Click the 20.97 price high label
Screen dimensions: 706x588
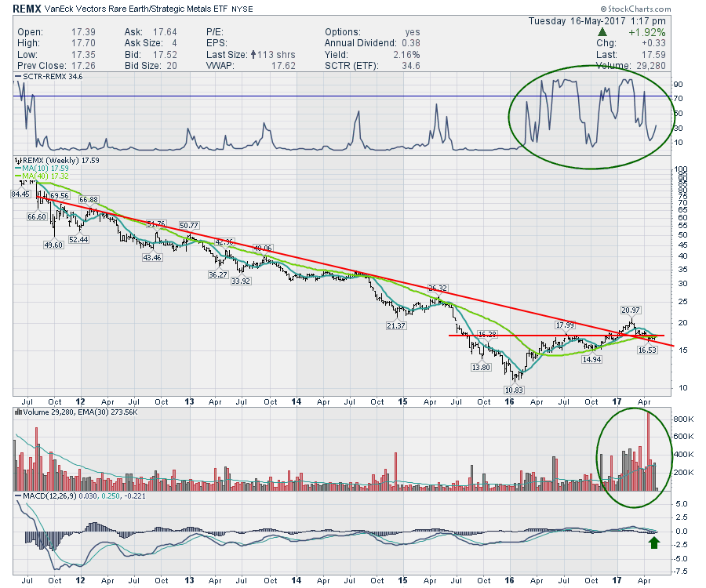point(631,310)
